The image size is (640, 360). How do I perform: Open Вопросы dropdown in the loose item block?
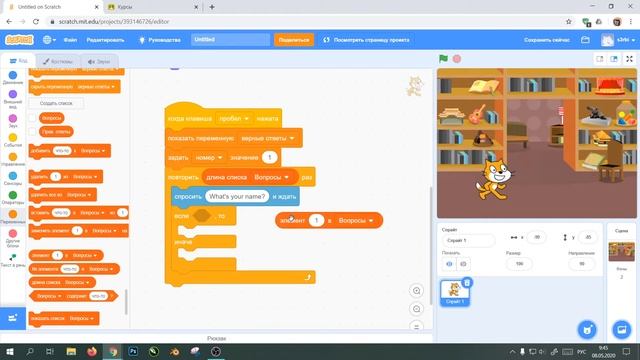(x=356, y=220)
